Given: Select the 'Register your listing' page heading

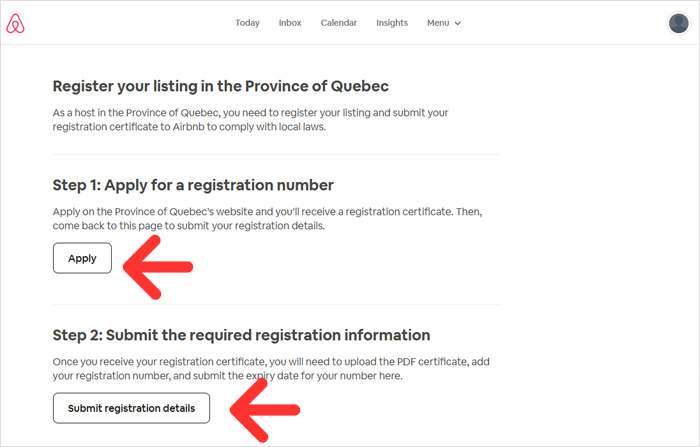Looking at the screenshot, I should pos(221,86).
